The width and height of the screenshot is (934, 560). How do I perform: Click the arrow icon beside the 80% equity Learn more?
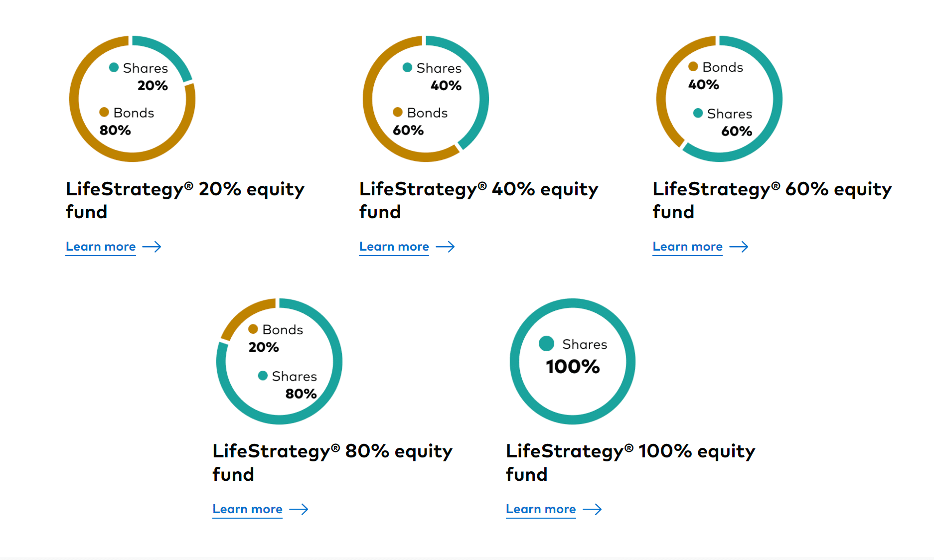[x=299, y=509]
